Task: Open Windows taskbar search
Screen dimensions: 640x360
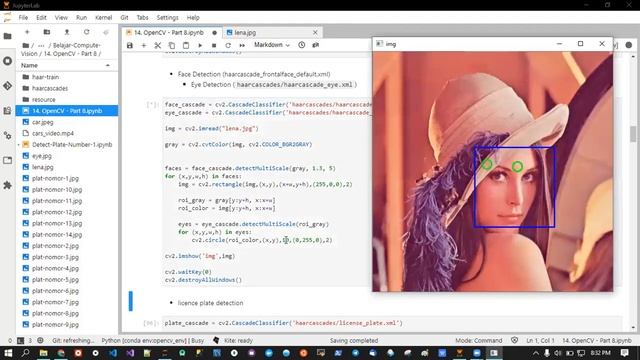Action: pyautogui.click(x=25, y=353)
